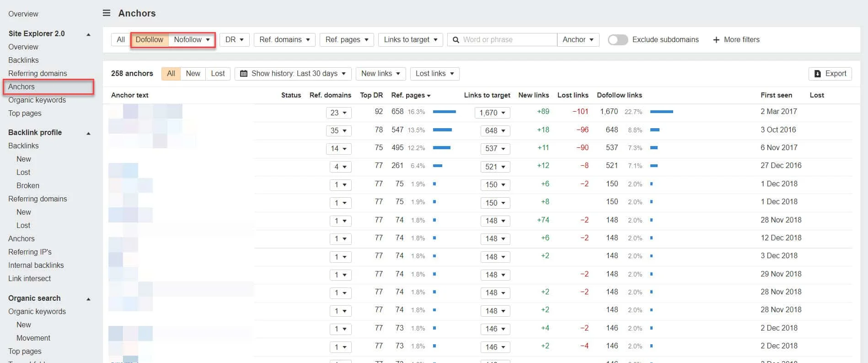This screenshot has width=868, height=363.
Task: Click the calendar icon in Show history
Action: point(244,74)
